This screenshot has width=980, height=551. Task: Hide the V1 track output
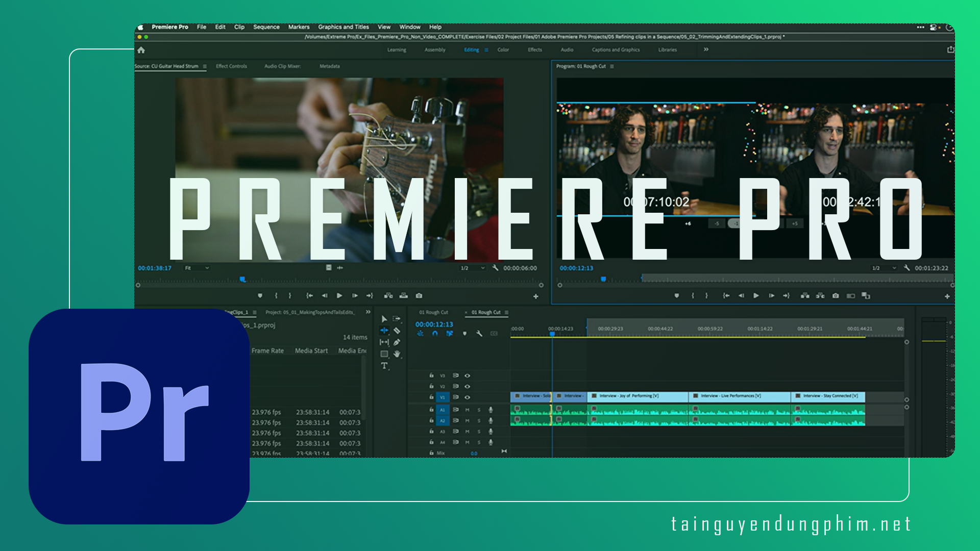pos(467,397)
